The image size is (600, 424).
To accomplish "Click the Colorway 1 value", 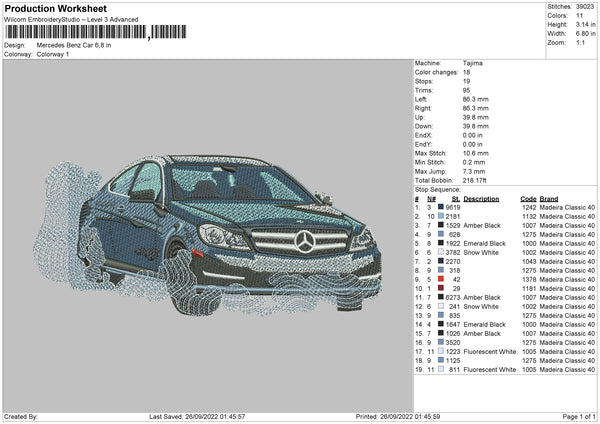I will point(53,54).
